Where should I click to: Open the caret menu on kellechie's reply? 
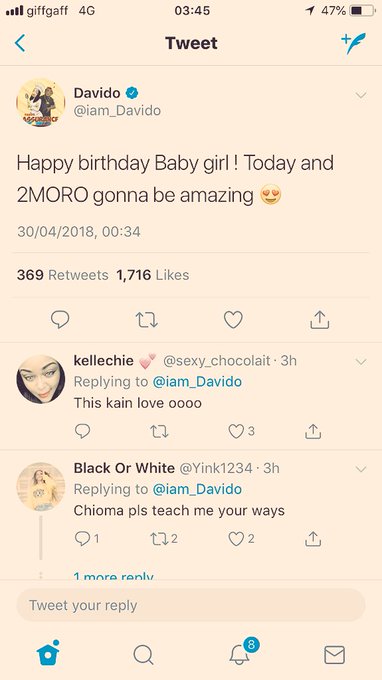click(361, 361)
